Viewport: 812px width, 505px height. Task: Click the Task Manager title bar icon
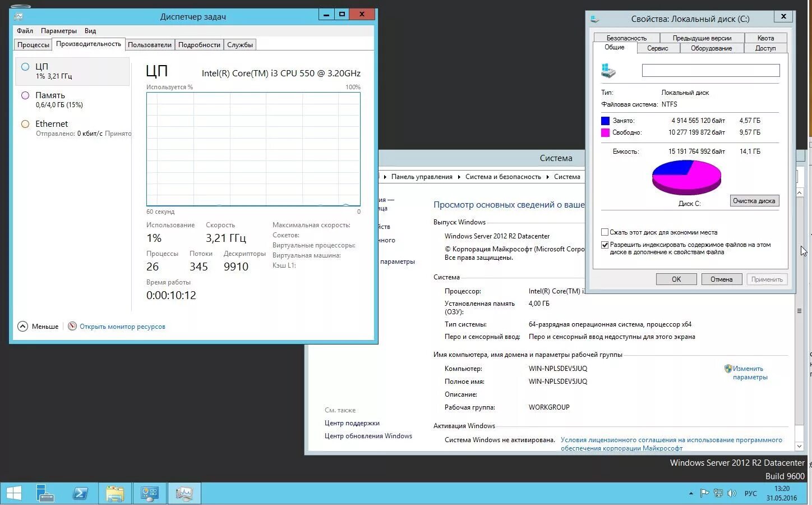click(x=18, y=17)
